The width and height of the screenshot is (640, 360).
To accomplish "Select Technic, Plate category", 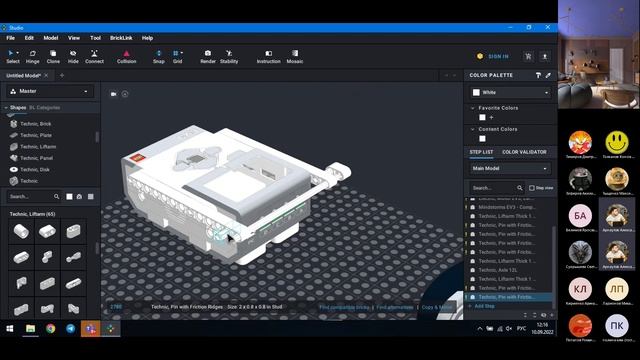I will pos(36,135).
